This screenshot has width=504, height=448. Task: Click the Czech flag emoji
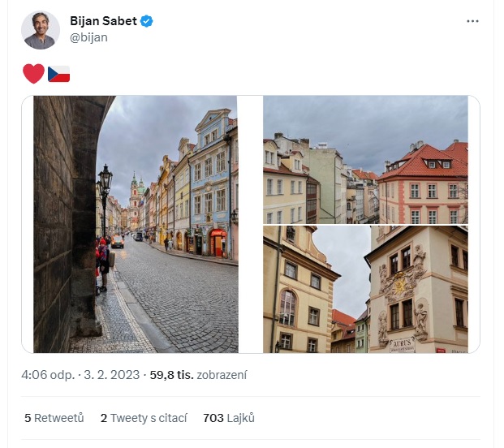[58, 74]
